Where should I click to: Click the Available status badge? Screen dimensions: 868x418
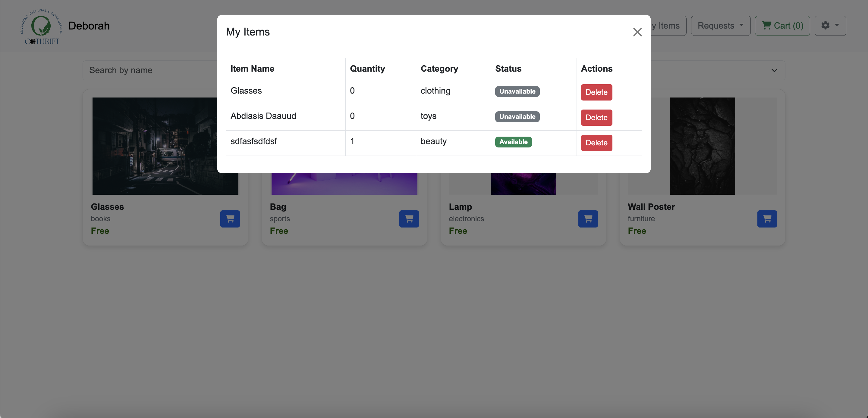point(513,142)
